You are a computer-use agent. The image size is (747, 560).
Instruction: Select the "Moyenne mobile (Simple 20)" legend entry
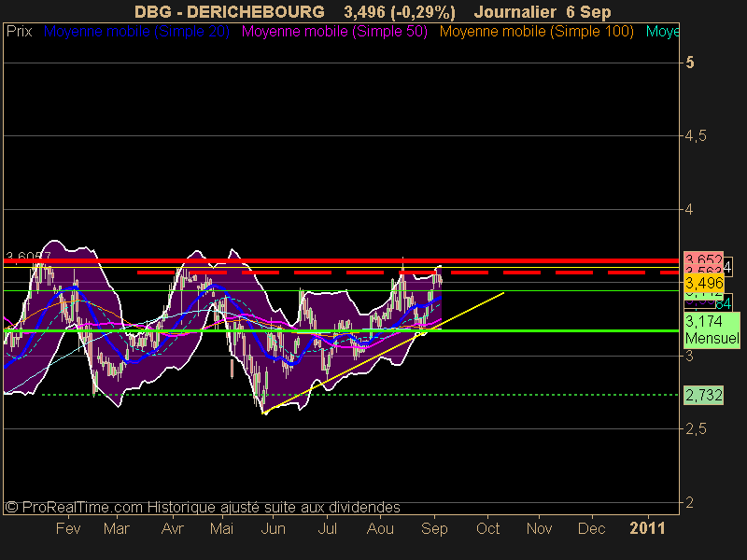coord(136,32)
